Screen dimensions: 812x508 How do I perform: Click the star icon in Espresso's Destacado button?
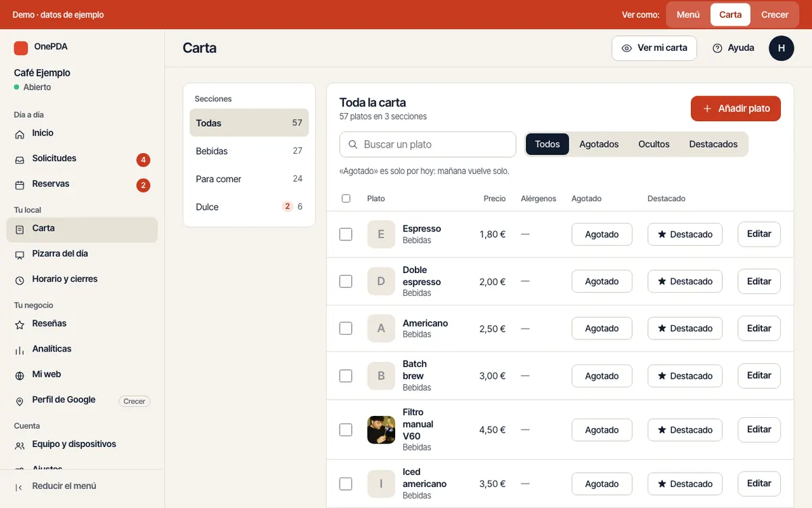[x=662, y=234]
